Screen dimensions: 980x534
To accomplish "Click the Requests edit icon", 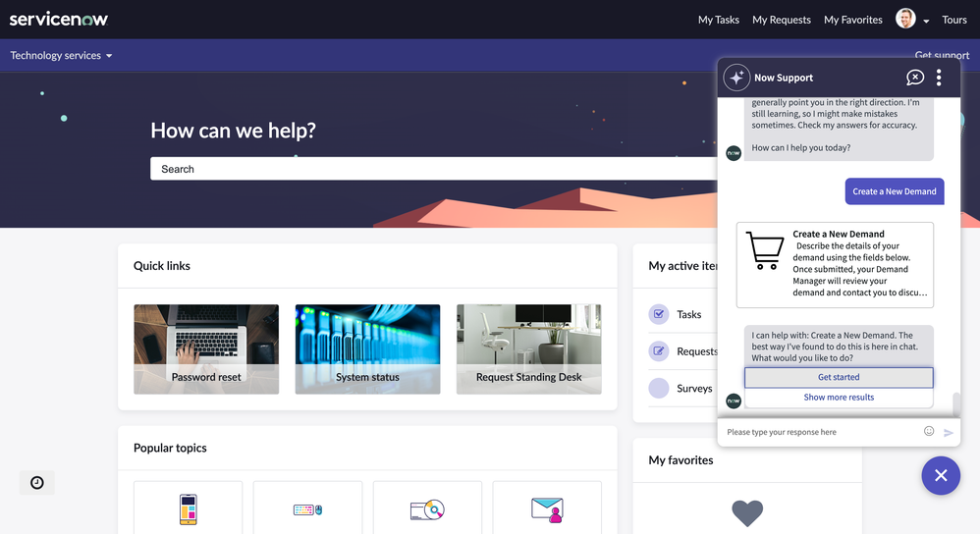I will [659, 351].
